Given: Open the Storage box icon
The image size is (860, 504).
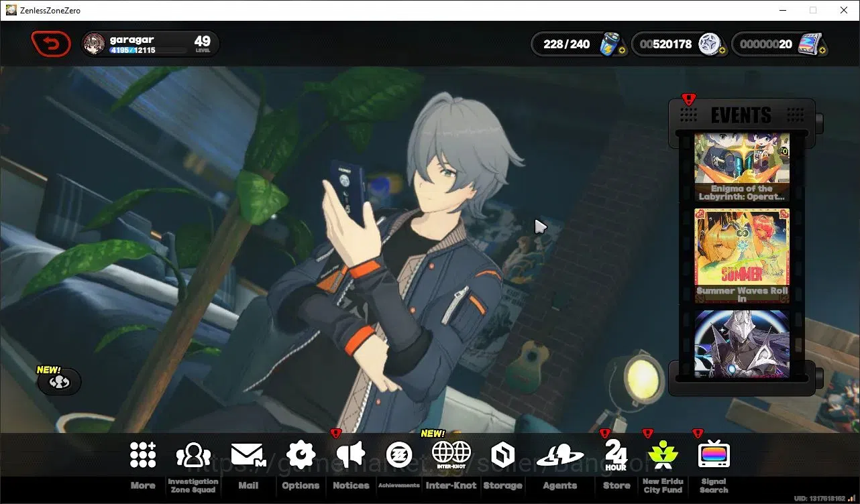Looking at the screenshot, I should pyautogui.click(x=502, y=455).
